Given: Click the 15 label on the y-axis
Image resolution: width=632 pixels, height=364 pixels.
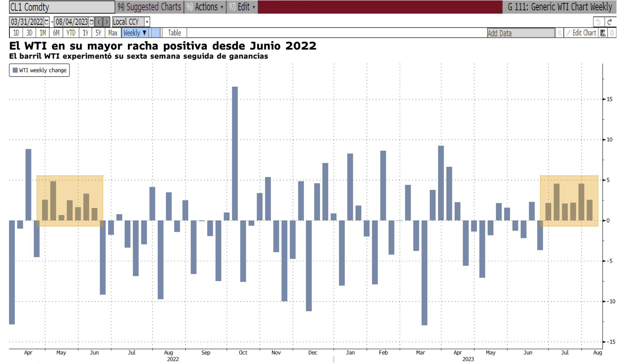Looking at the screenshot, I should (609, 99).
